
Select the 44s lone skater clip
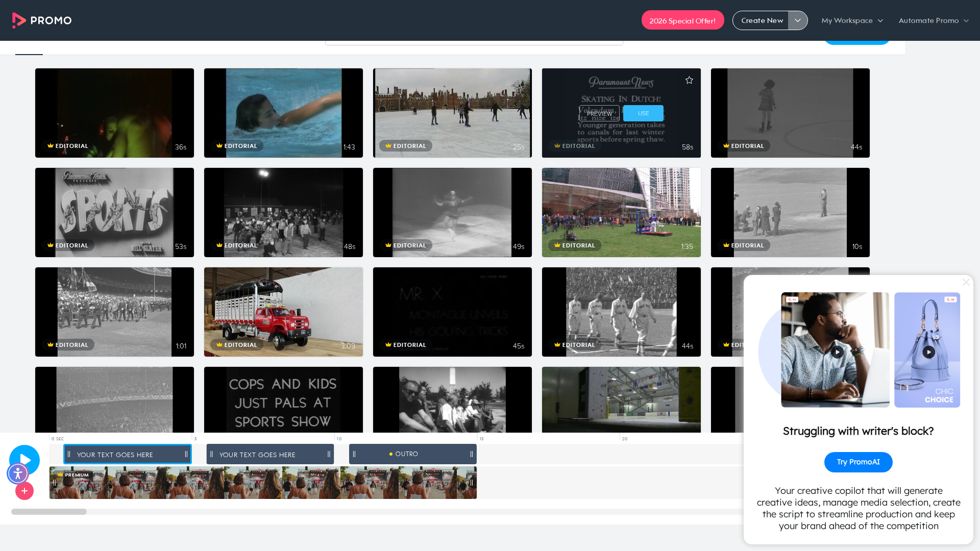click(790, 113)
